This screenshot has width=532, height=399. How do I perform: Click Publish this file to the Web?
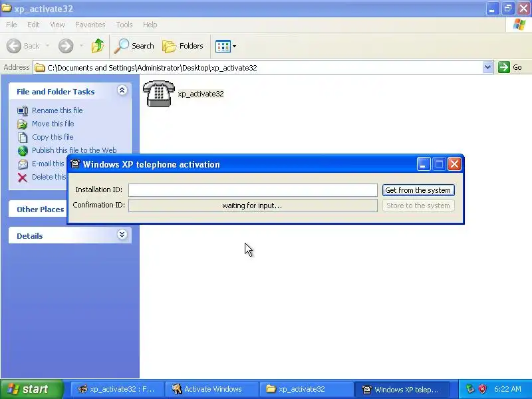point(74,150)
